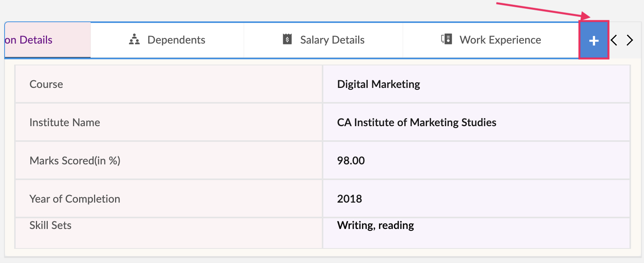Click the CA Institute of Marketing Studies value

tap(417, 122)
